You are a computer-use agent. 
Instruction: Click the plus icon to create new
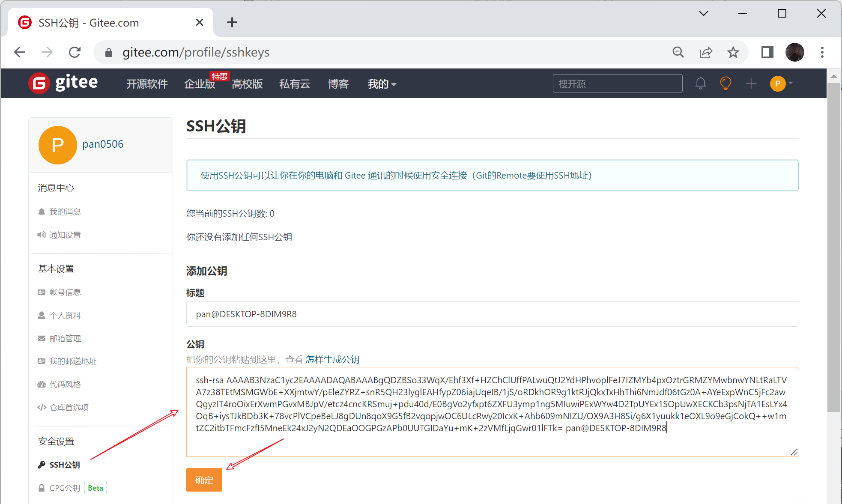pyautogui.click(x=751, y=84)
